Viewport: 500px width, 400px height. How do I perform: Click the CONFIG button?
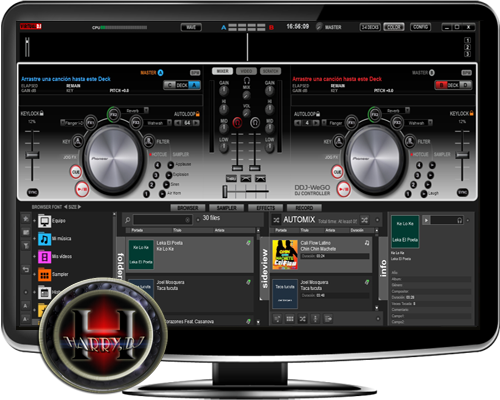[420, 27]
